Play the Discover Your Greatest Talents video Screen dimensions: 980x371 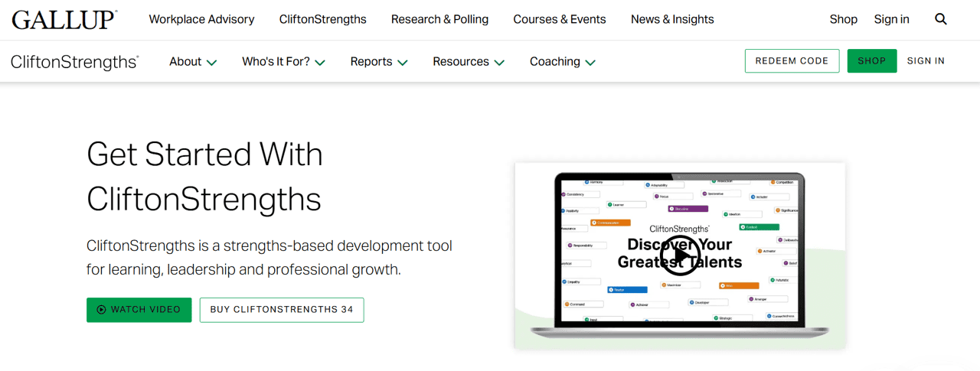coord(680,254)
